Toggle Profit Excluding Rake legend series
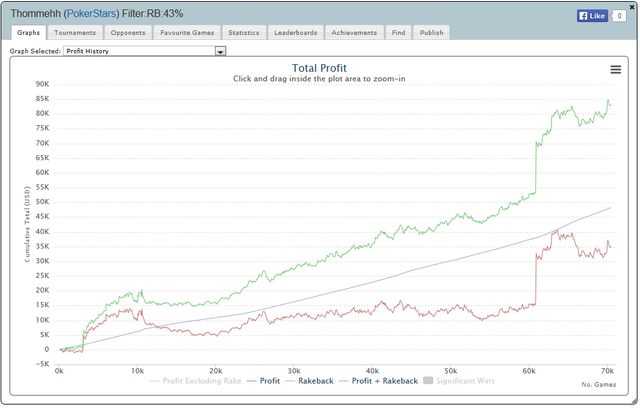 pyautogui.click(x=196, y=381)
